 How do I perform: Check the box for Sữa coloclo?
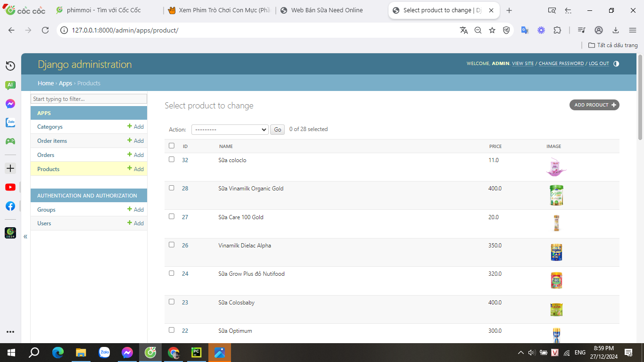pos(172,159)
